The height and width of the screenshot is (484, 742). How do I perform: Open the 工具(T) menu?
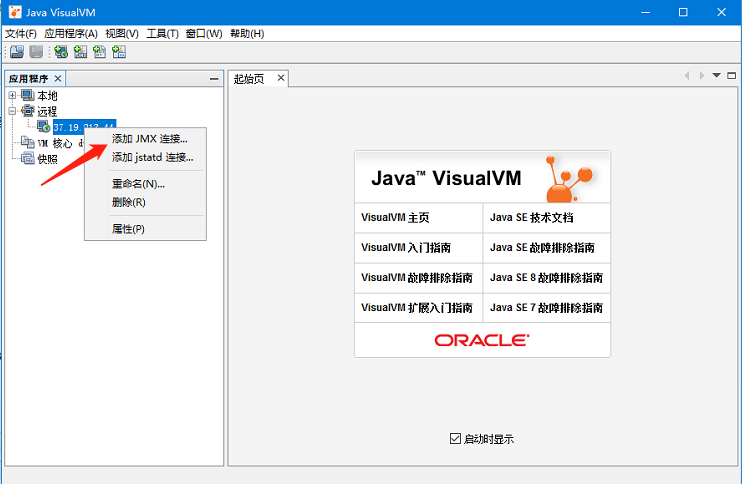pyautogui.click(x=162, y=34)
